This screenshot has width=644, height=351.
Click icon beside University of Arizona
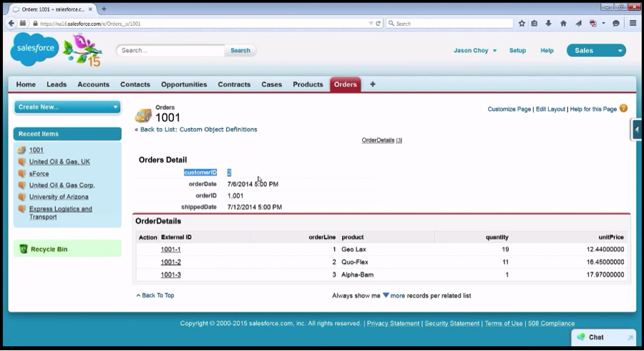[21, 197]
